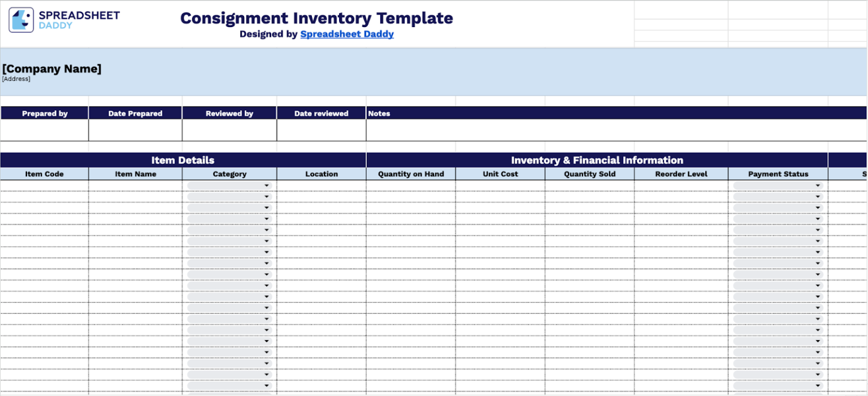Click the first Item Name cell
This screenshot has width=868, height=396.
[x=134, y=185]
